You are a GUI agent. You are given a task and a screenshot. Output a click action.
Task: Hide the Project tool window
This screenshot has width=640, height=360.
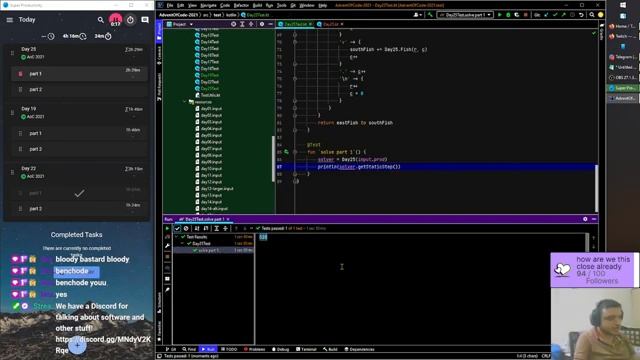tap(270, 24)
